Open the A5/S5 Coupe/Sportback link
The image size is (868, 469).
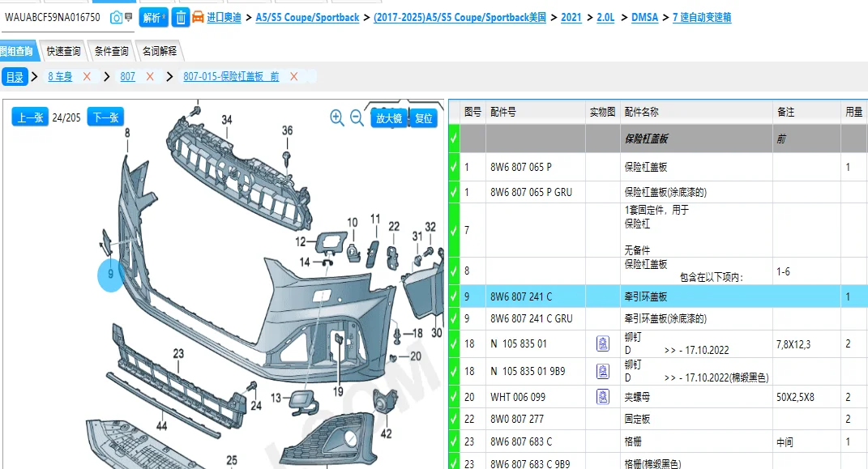coord(307,18)
